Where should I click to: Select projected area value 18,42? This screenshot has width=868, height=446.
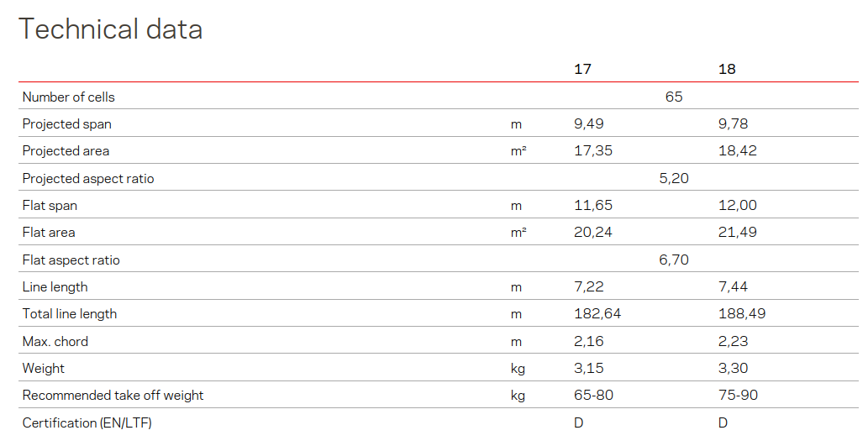pyautogui.click(x=737, y=151)
